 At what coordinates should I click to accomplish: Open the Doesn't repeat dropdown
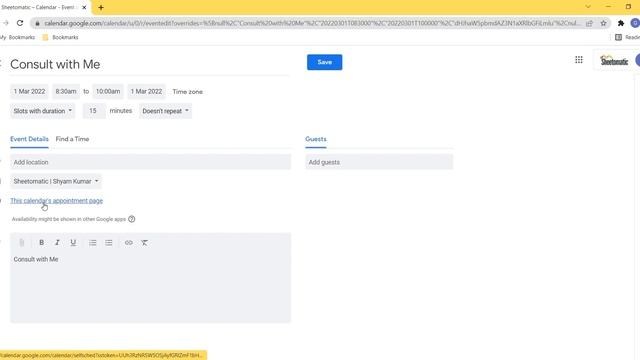pos(165,111)
